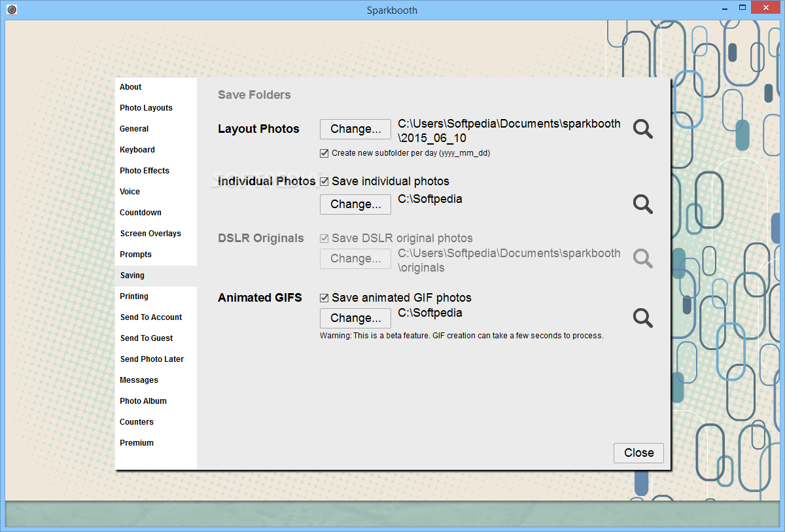Browse the Animated GIFS folder with magnifier icon
This screenshot has width=785, height=532.
(643, 318)
